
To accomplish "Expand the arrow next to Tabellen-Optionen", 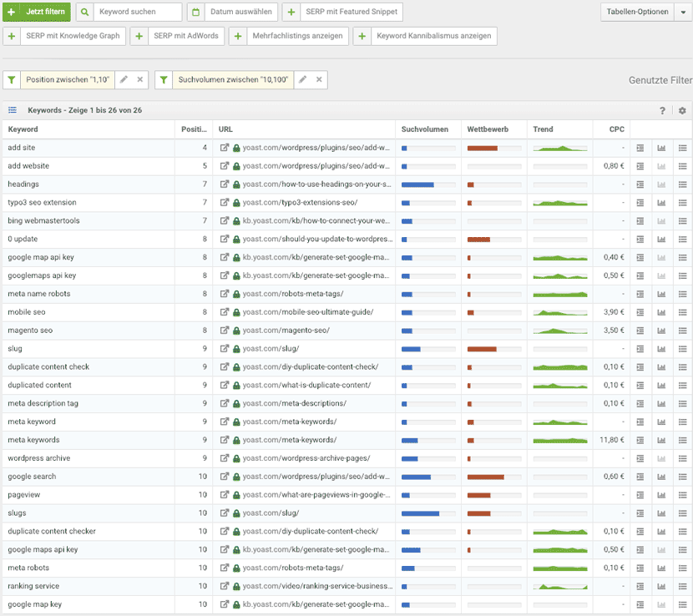I will click(x=683, y=12).
